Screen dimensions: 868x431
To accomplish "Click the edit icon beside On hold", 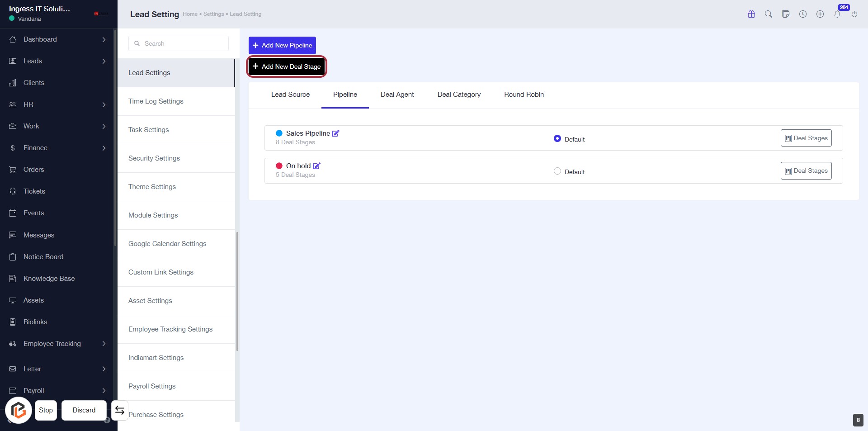I will pyautogui.click(x=316, y=166).
